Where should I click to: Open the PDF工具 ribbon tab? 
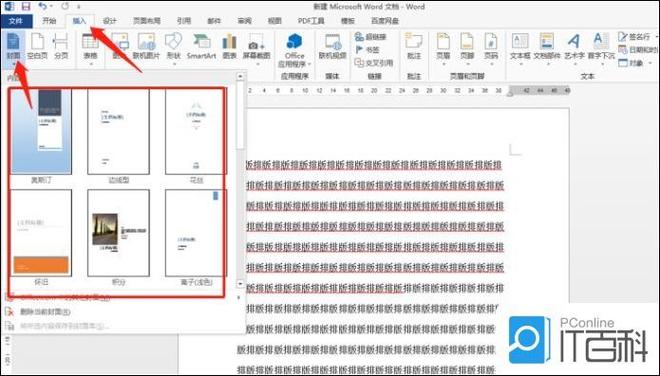pyautogui.click(x=311, y=21)
